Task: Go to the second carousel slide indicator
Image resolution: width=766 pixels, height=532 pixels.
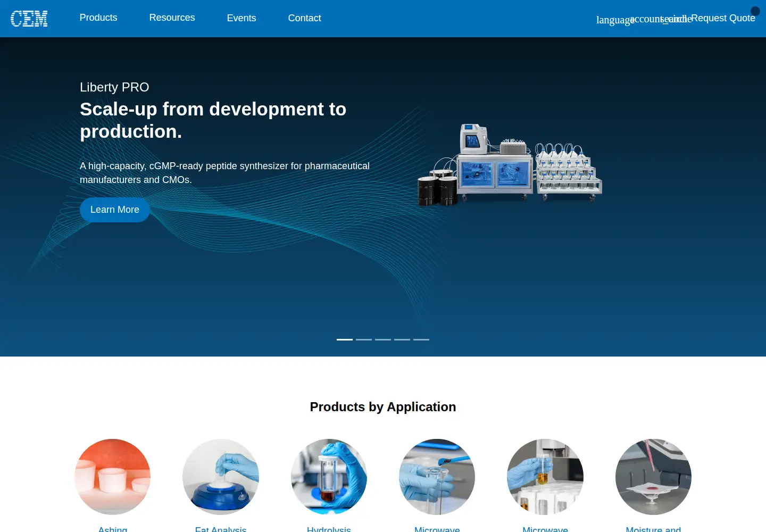Action: pyautogui.click(x=364, y=339)
